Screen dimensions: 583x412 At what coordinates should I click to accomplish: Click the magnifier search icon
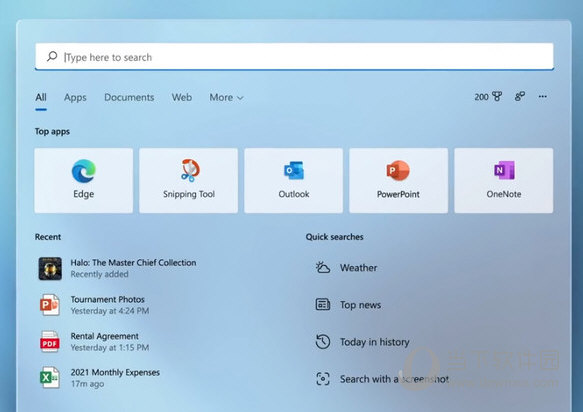pos(52,57)
